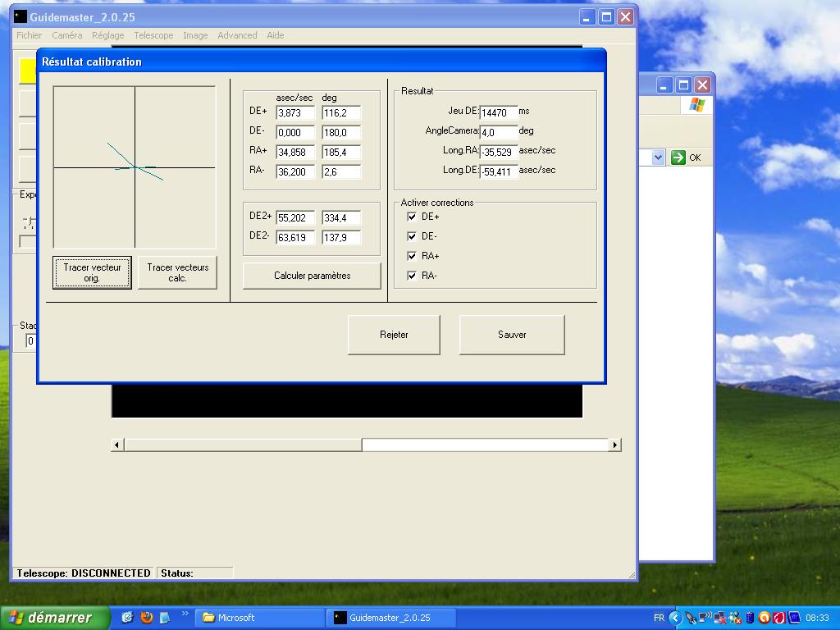Expand hidden tray icons arrow
The height and width of the screenshot is (630, 840).
675,619
